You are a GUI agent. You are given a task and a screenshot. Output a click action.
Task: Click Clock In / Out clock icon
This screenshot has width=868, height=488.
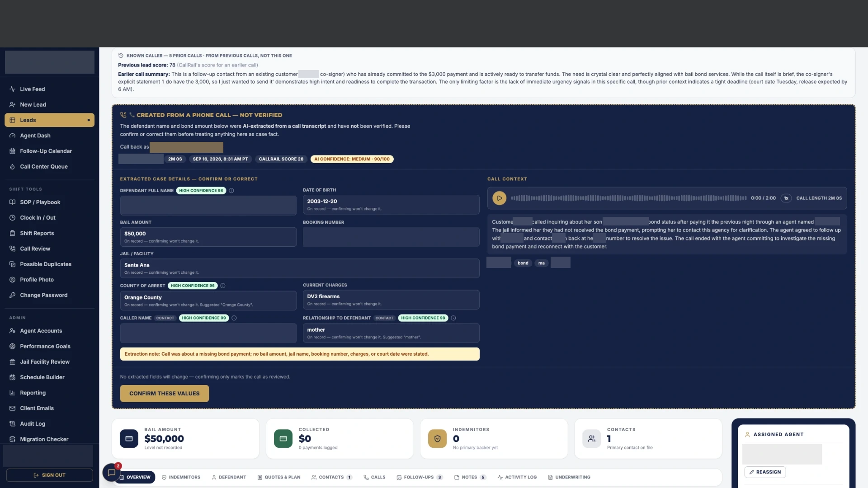click(x=12, y=217)
